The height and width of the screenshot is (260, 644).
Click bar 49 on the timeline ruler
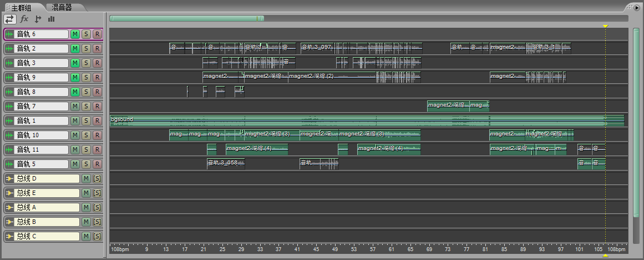coord(335,249)
